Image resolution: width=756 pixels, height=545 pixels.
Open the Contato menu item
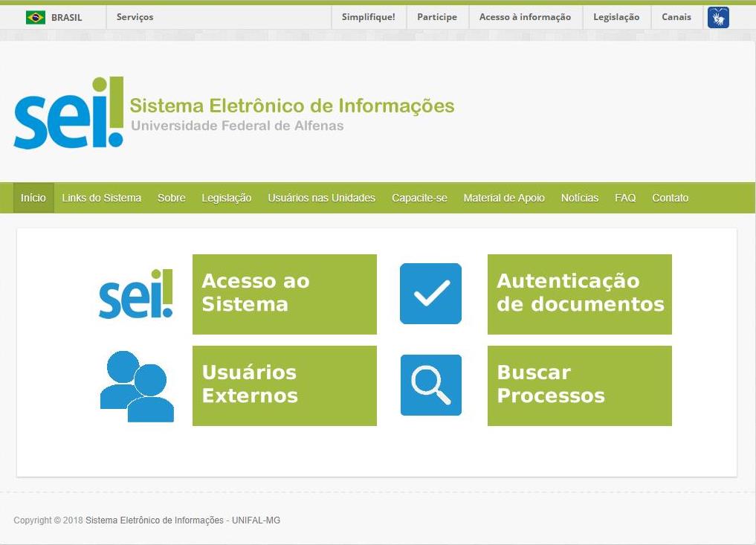[671, 198]
